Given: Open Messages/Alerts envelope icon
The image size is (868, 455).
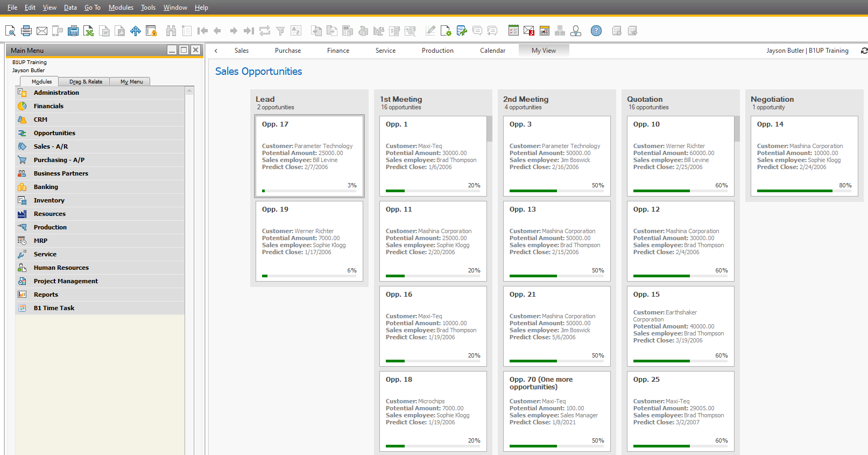Looking at the screenshot, I should pos(529,31).
